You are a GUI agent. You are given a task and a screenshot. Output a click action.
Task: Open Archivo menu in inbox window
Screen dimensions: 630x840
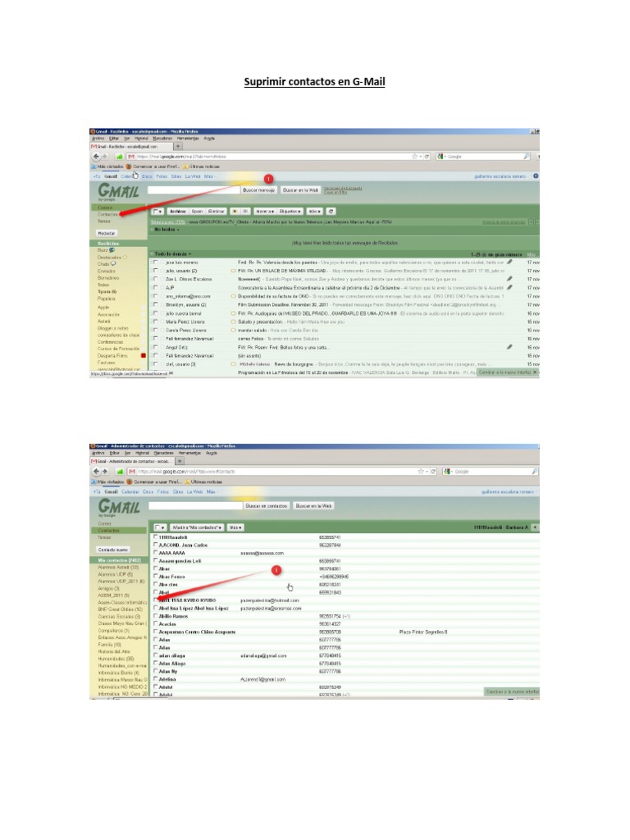pos(98,138)
